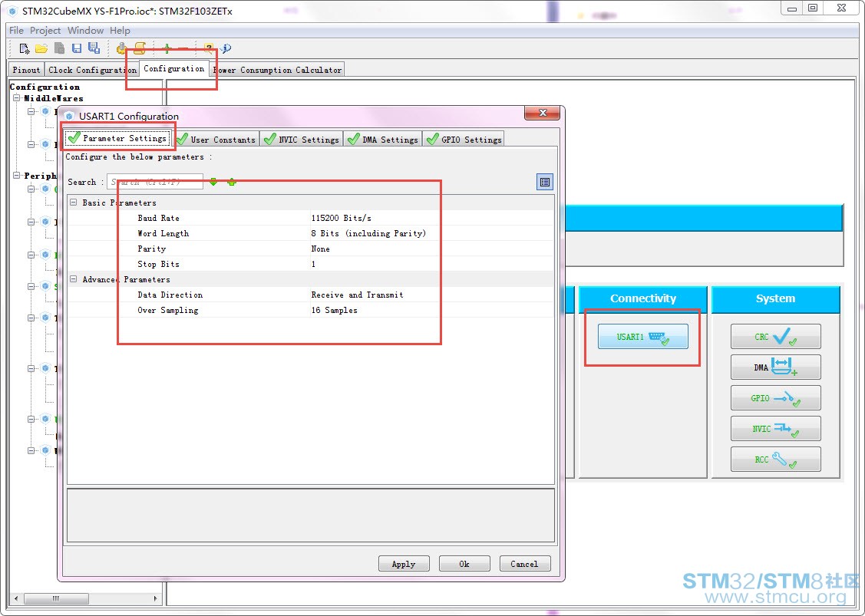Click the Apply button
Image resolution: width=865 pixels, height=616 pixels.
(404, 564)
